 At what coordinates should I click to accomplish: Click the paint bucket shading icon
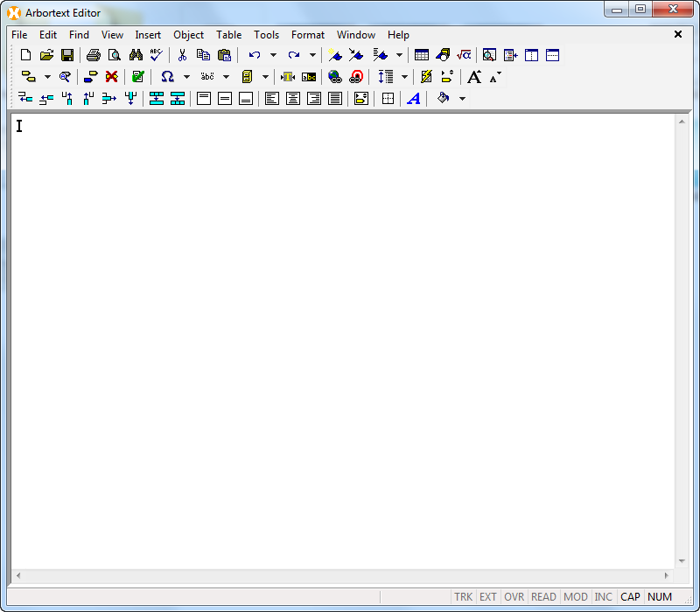coord(443,98)
